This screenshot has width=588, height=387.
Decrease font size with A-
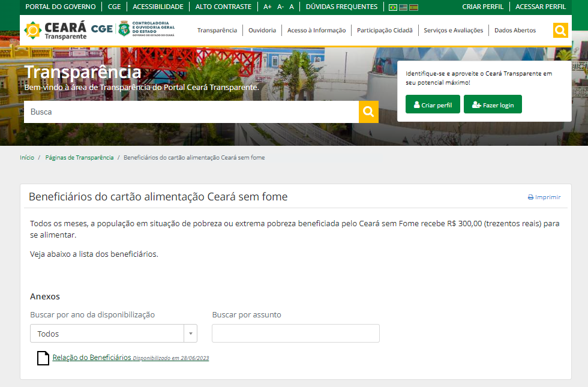(280, 7)
